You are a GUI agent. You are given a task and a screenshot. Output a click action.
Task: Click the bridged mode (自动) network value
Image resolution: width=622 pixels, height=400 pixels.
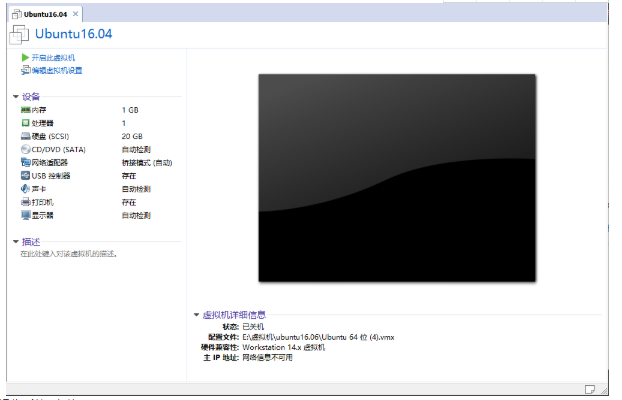(x=146, y=163)
